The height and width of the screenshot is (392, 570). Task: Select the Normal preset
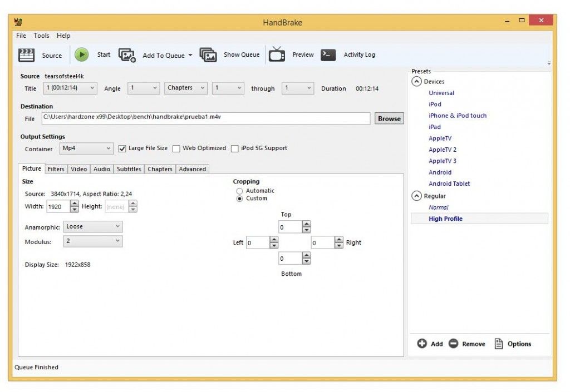pyautogui.click(x=439, y=207)
